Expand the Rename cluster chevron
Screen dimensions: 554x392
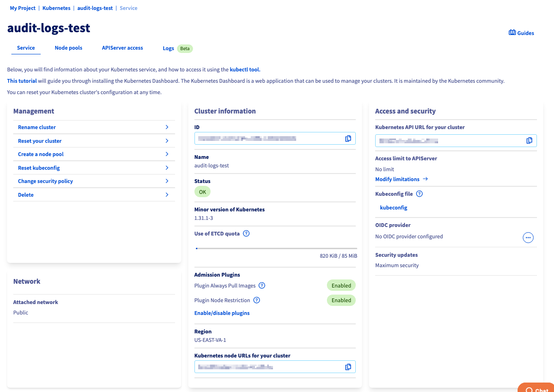(x=167, y=127)
